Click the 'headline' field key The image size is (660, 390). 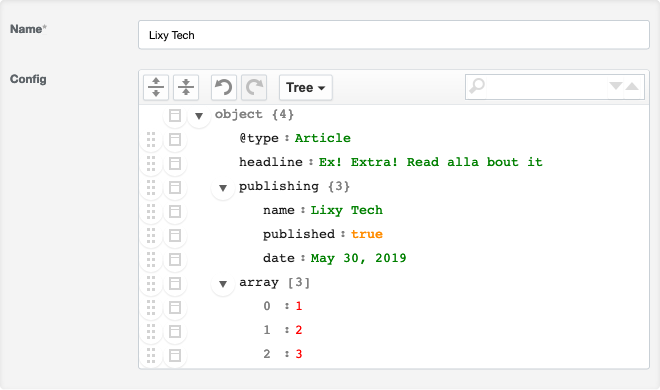click(x=271, y=162)
